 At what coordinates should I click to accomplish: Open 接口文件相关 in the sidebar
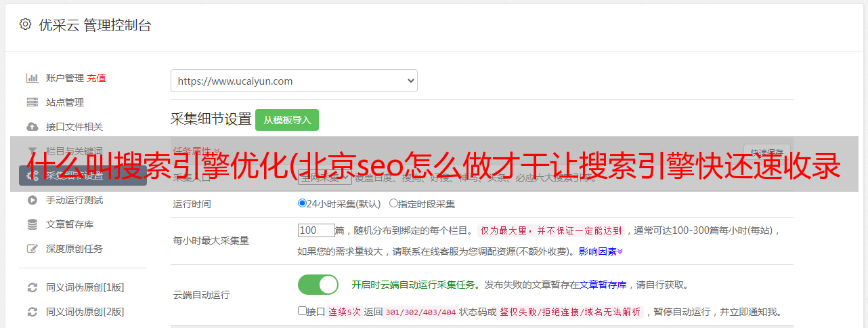[74, 127]
